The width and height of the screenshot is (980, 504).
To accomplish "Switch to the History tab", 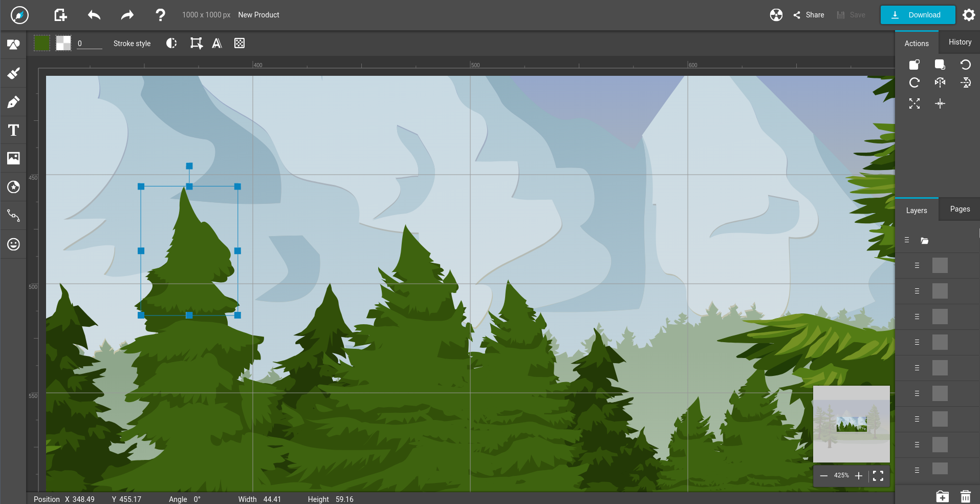I will coord(960,42).
